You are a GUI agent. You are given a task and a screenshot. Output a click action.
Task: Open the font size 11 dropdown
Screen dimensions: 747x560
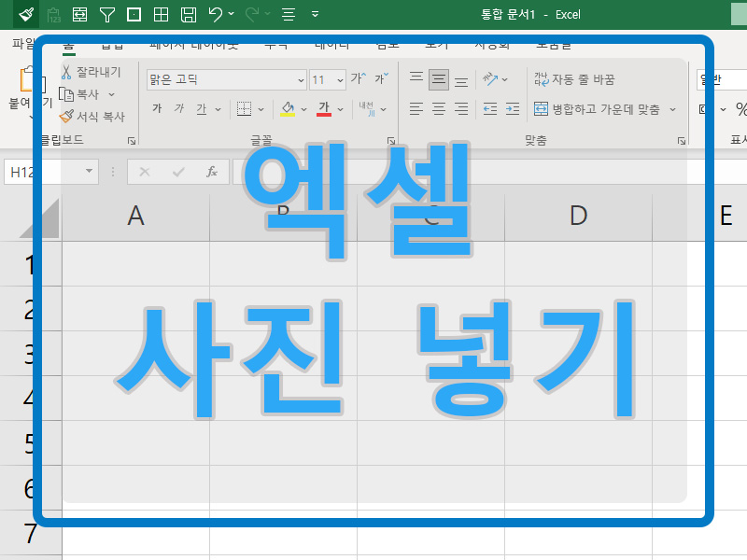click(x=340, y=80)
